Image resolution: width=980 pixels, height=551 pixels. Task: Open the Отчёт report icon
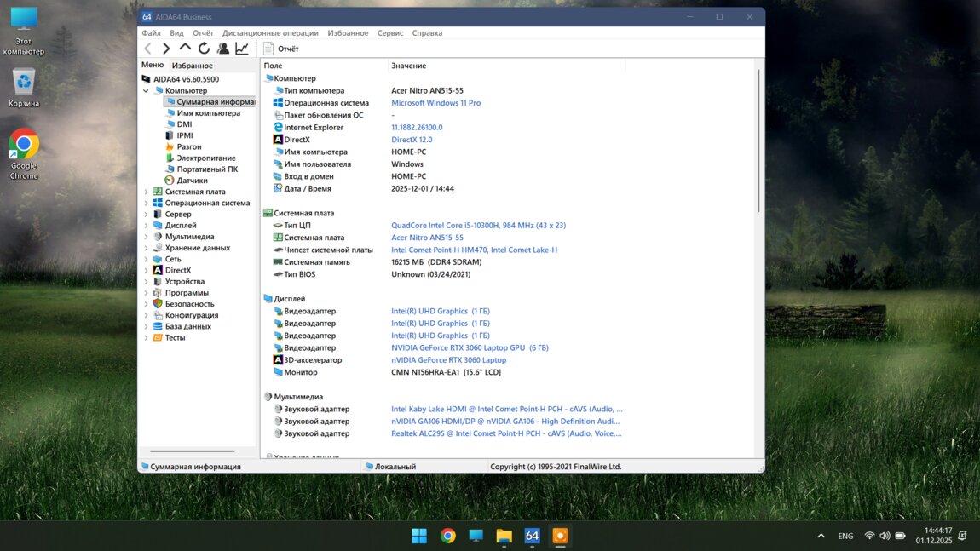(268, 49)
